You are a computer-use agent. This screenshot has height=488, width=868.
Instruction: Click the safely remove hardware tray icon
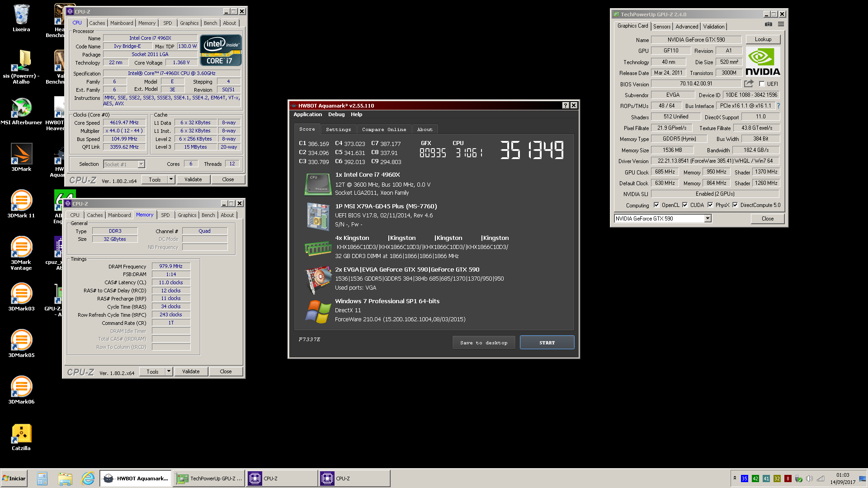(799, 479)
